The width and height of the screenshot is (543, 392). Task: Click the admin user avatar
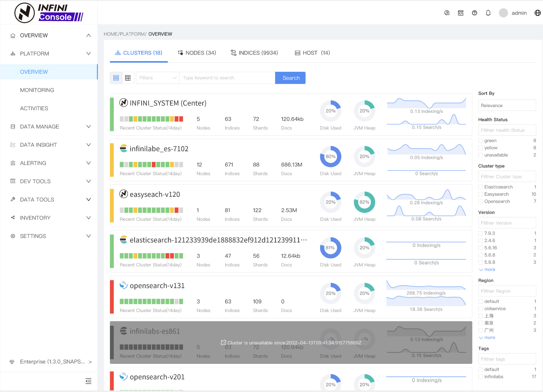pyautogui.click(x=503, y=13)
